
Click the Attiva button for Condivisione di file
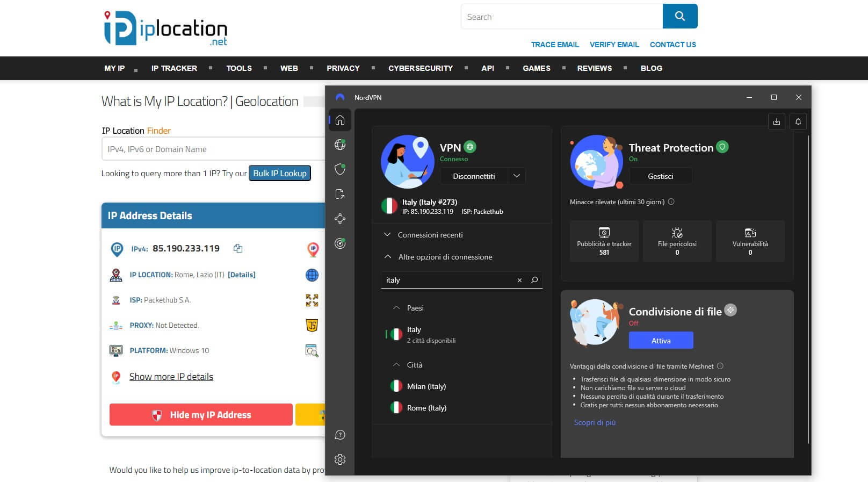click(x=661, y=341)
